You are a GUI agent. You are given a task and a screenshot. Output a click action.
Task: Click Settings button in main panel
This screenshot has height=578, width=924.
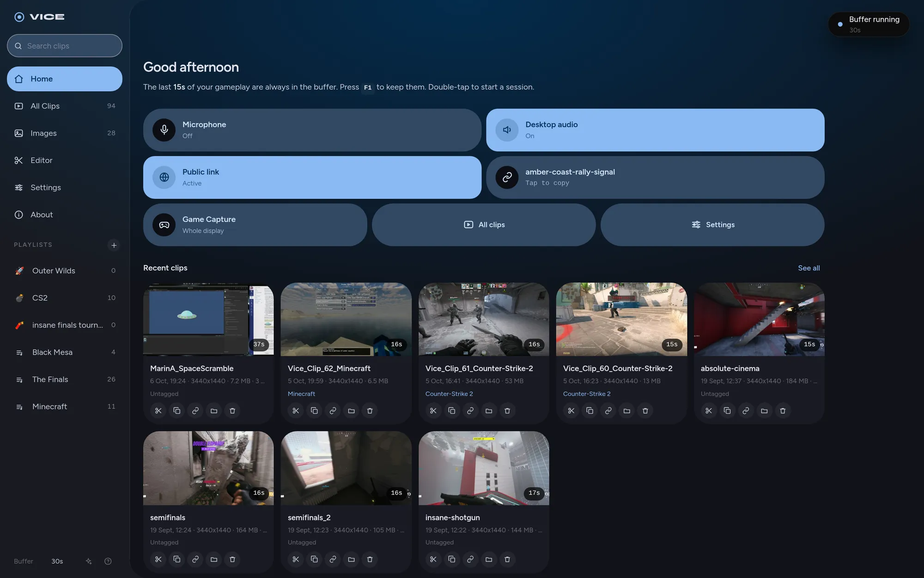[712, 225]
